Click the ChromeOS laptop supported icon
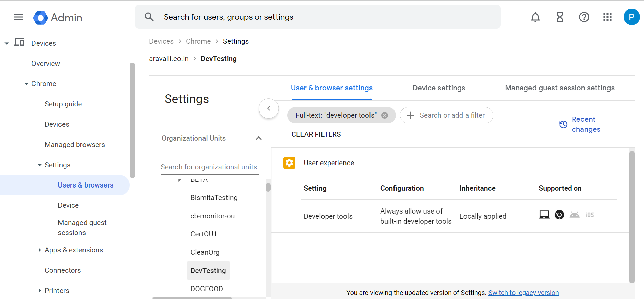 click(544, 215)
